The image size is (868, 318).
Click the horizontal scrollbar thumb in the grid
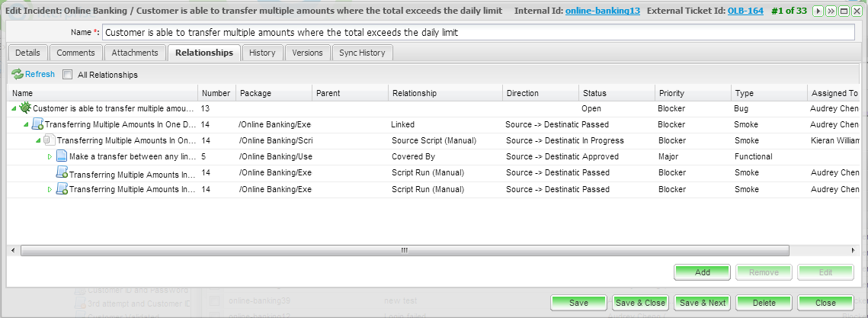pyautogui.click(x=404, y=250)
